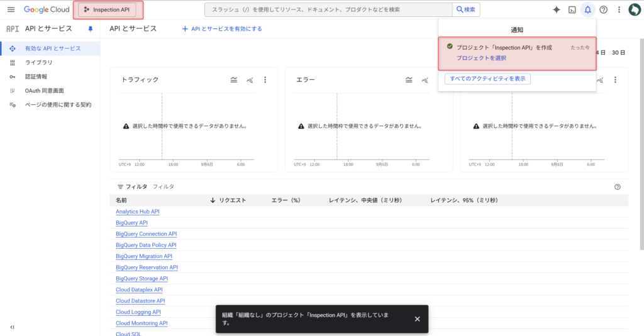Click the user account avatar
The image size is (644, 336).
point(635,9)
